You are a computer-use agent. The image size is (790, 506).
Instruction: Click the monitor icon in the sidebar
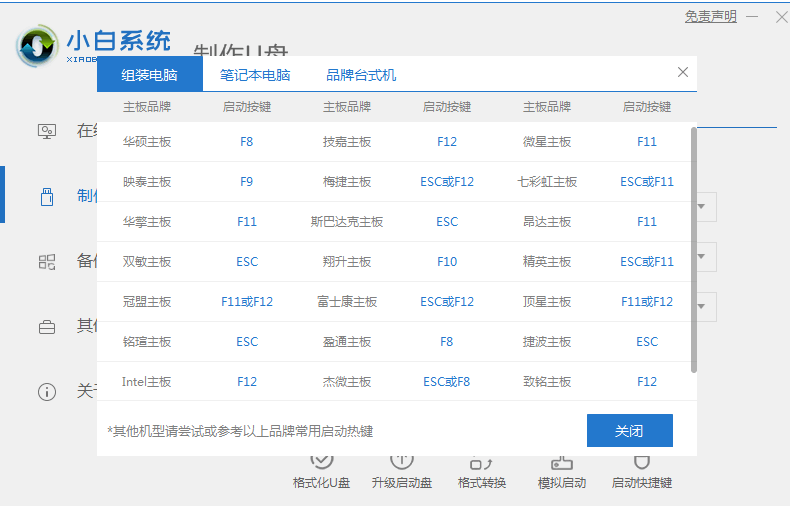[x=47, y=131]
